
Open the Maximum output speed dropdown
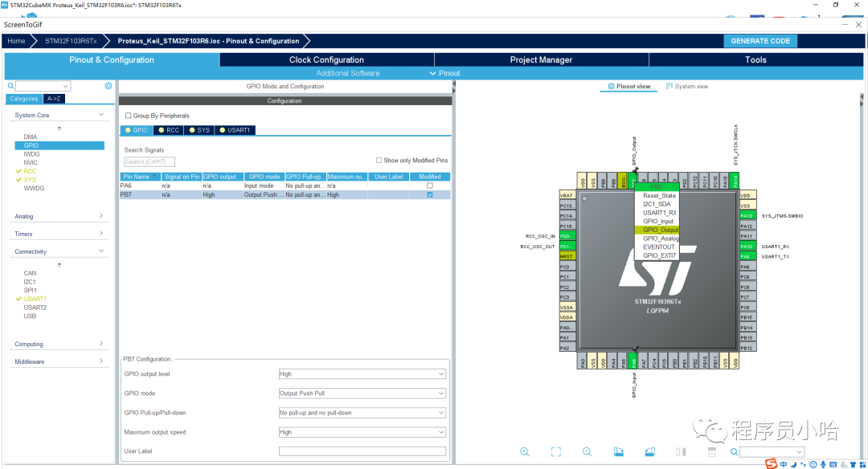point(362,432)
